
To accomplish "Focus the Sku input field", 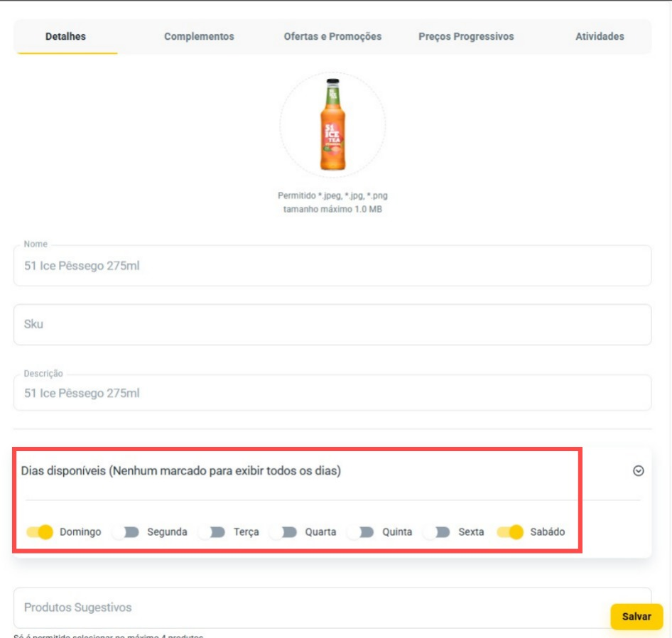I will pyautogui.click(x=332, y=325).
